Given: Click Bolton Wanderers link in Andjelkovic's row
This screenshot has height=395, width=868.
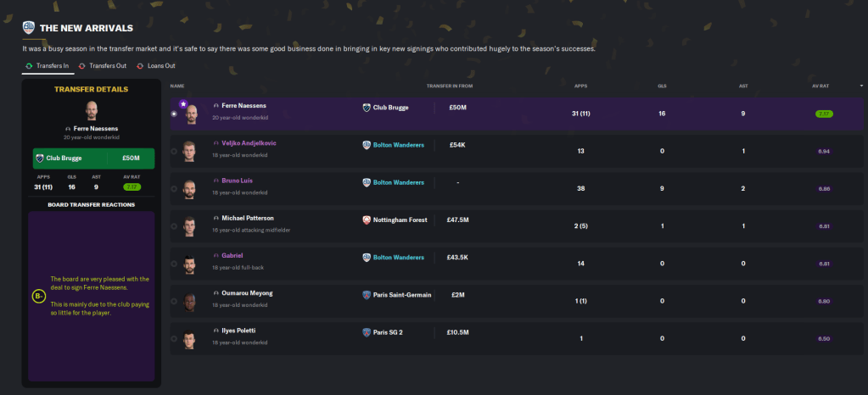Looking at the screenshot, I should (x=398, y=145).
